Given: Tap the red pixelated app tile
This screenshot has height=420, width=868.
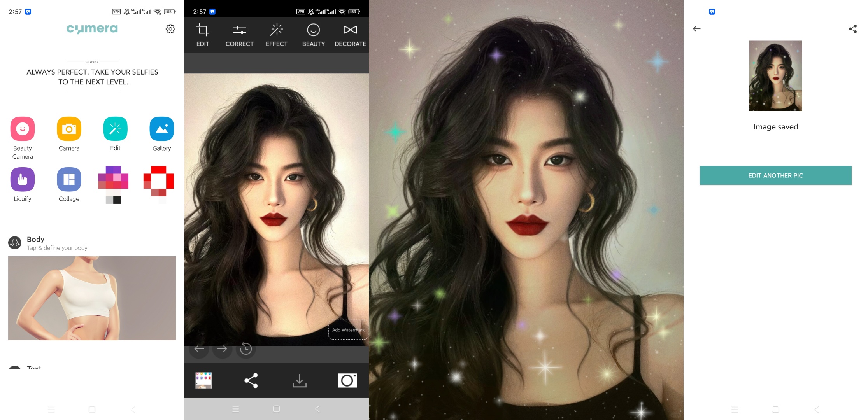Looking at the screenshot, I should [159, 185].
